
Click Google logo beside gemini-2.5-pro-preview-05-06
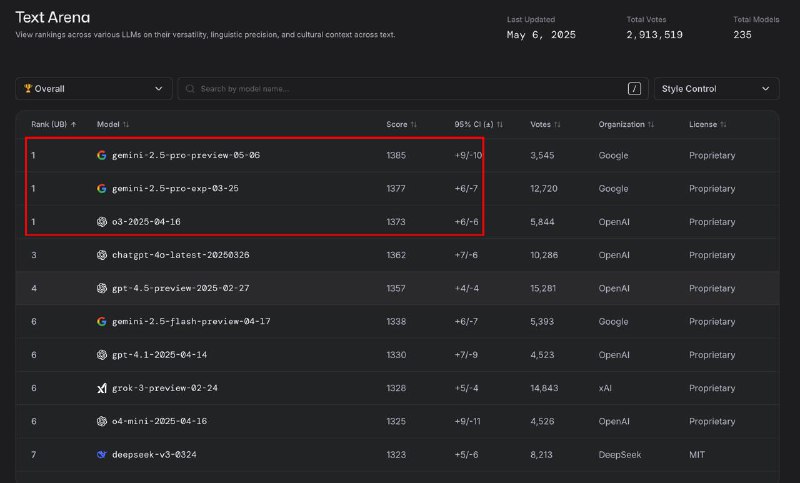(x=102, y=155)
